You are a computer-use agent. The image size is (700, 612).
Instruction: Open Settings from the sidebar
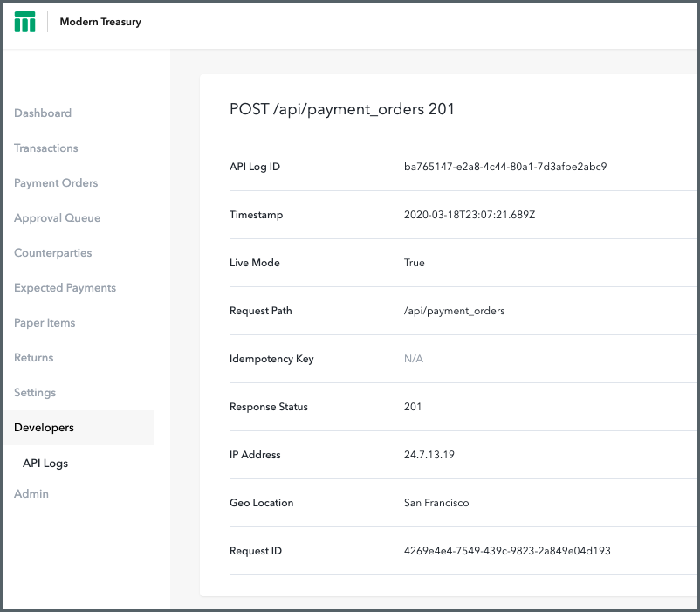[35, 392]
